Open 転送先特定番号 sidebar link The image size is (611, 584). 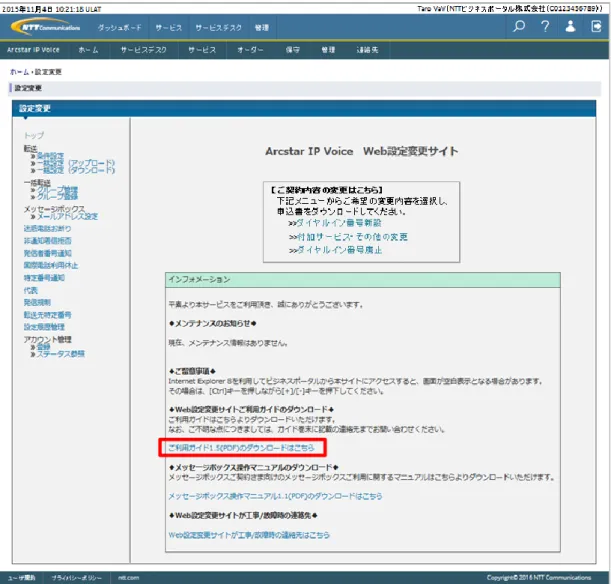48,315
